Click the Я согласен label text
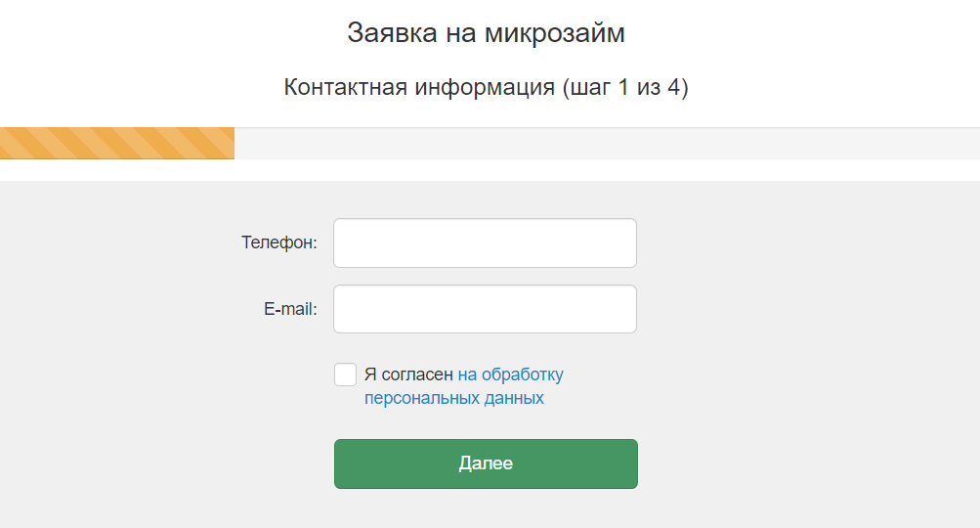 (408, 374)
